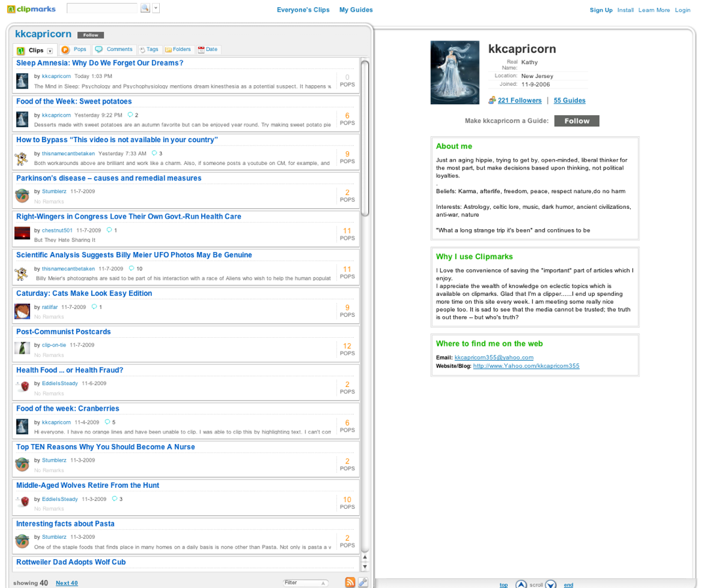
Task: Switch to the Comments tab
Action: point(113,50)
